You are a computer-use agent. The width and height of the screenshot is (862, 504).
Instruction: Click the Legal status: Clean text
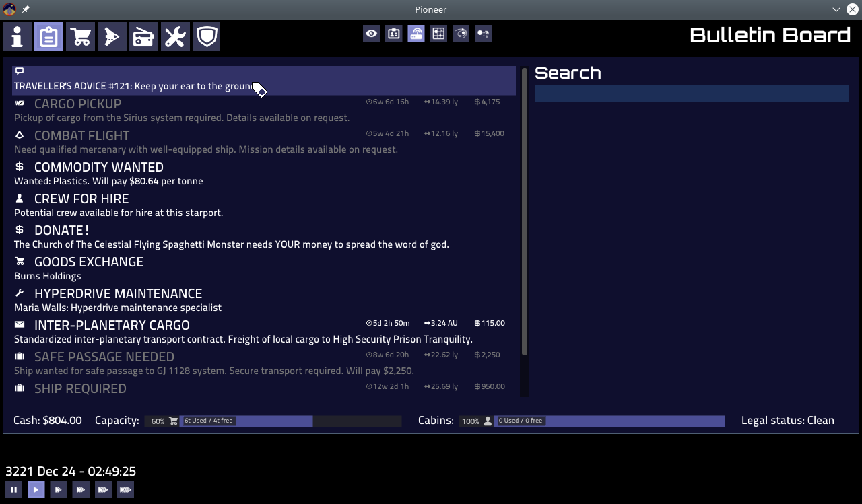(788, 420)
